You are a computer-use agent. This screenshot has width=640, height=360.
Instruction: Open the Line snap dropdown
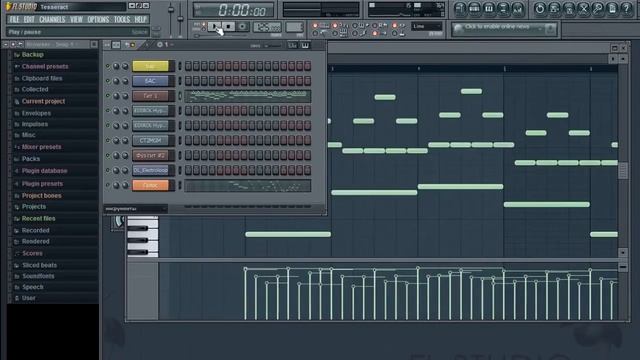(426, 27)
